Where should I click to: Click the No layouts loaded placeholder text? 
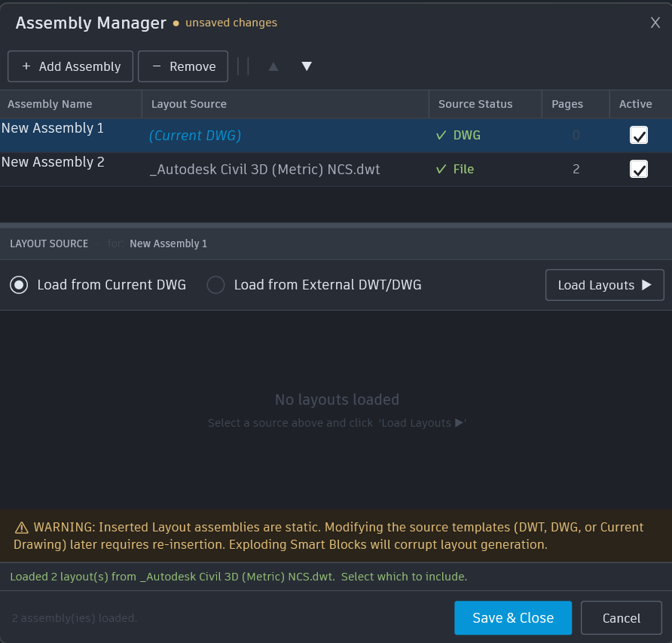click(337, 400)
